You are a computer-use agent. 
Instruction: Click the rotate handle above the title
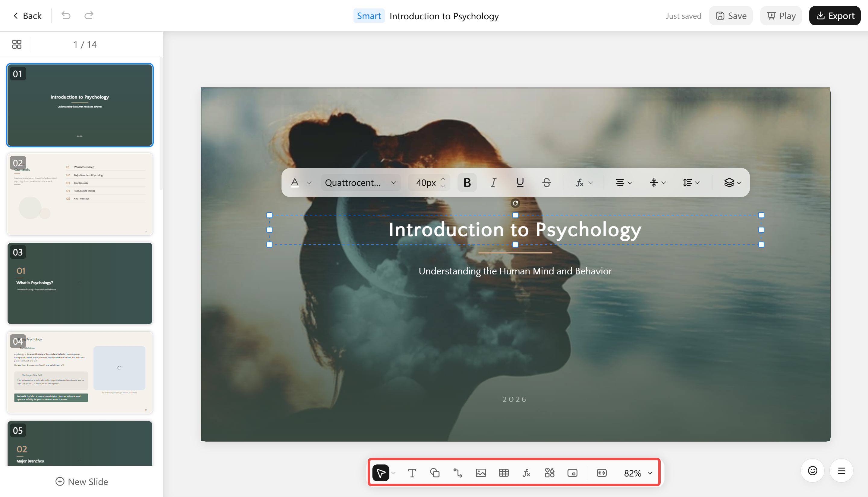(x=515, y=203)
